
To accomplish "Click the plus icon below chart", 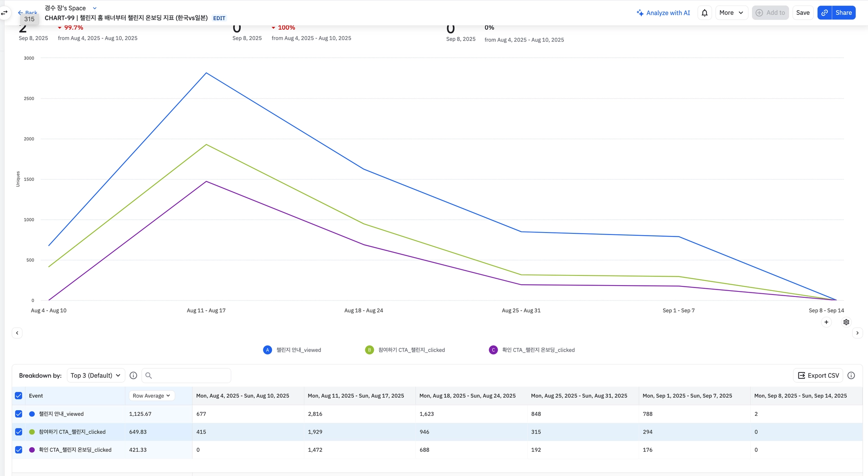I will (x=826, y=322).
